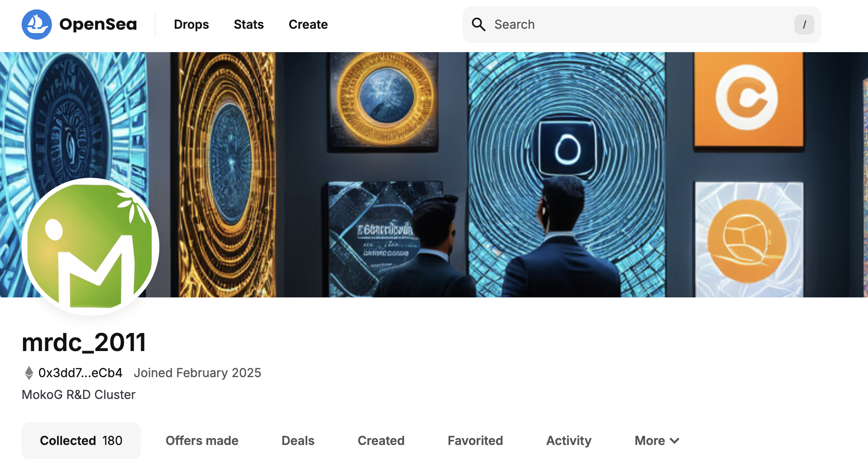Focus the Search input field
The image size is (868, 476).
(642, 25)
